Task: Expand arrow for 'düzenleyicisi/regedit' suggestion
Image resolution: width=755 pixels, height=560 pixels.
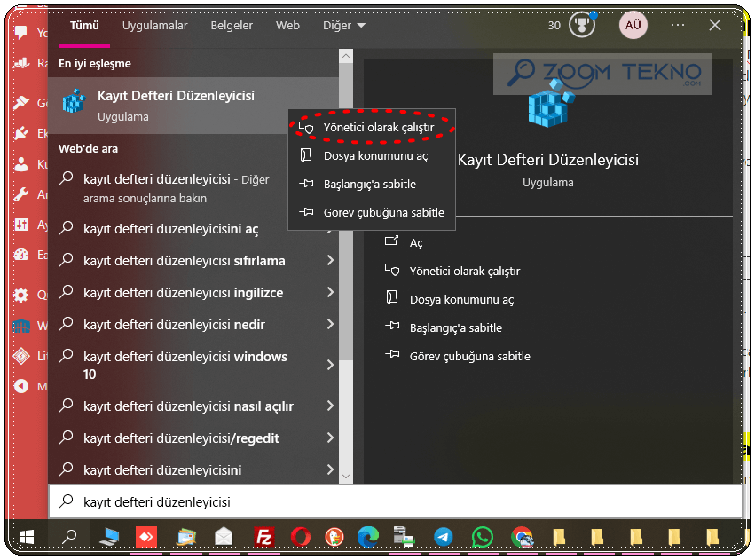Action: 330,438
